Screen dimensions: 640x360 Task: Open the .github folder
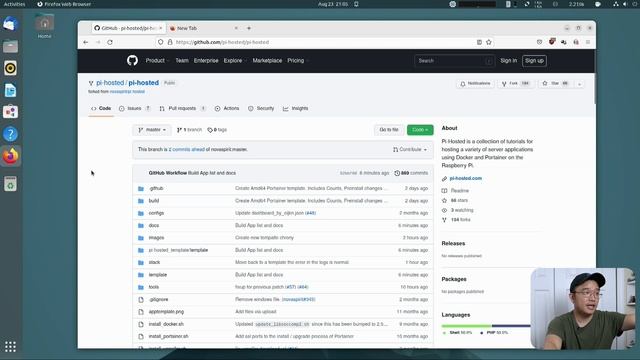(x=156, y=188)
